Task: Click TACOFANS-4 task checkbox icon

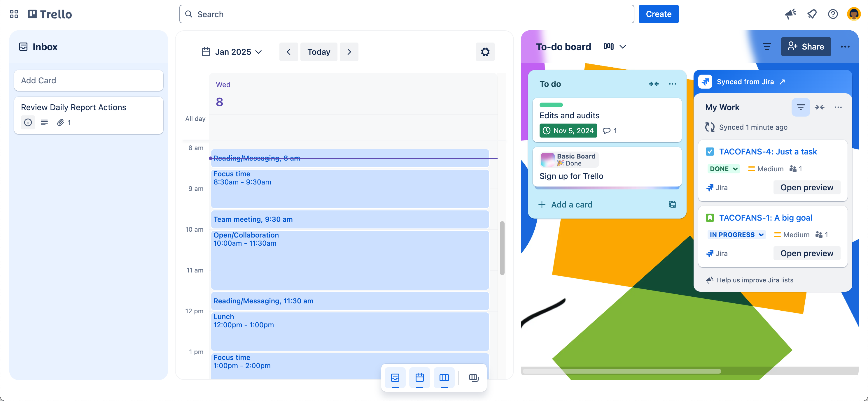Action: click(x=710, y=152)
